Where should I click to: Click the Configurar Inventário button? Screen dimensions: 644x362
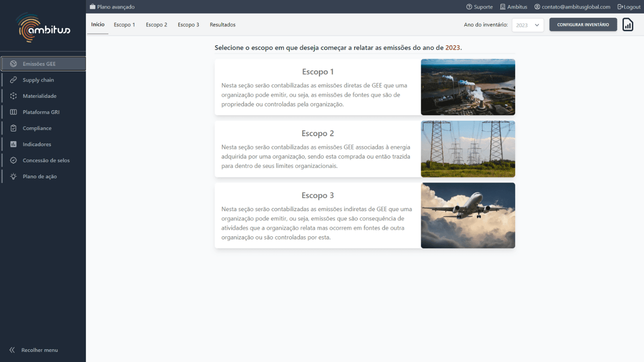point(583,25)
